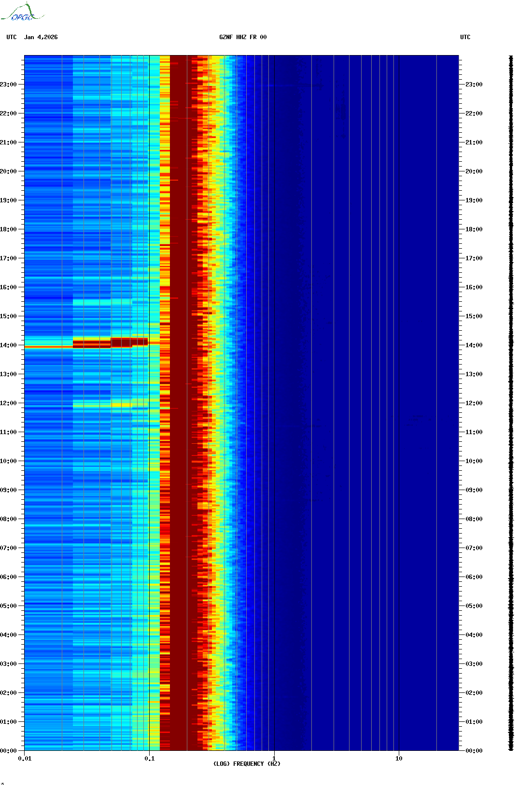
Task: Click the 10 frequency axis label
Action: [399, 759]
